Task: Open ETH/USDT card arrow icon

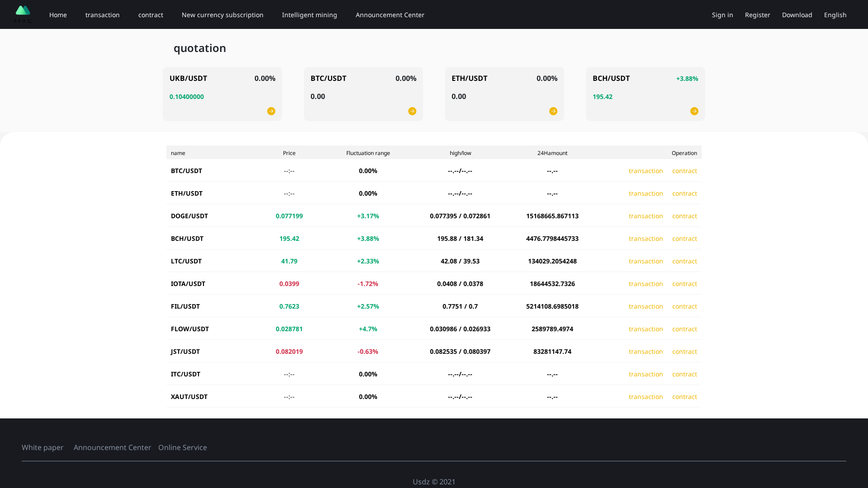Action: point(553,111)
